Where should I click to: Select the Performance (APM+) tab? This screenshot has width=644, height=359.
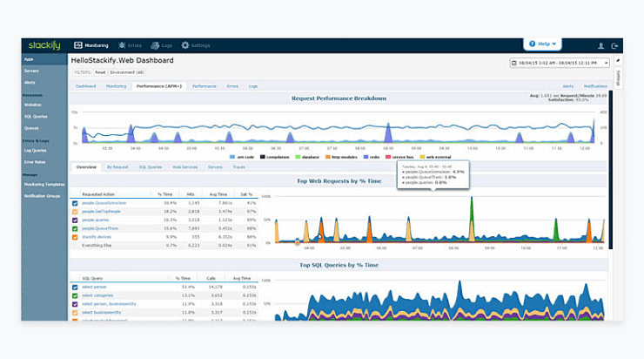coord(159,86)
